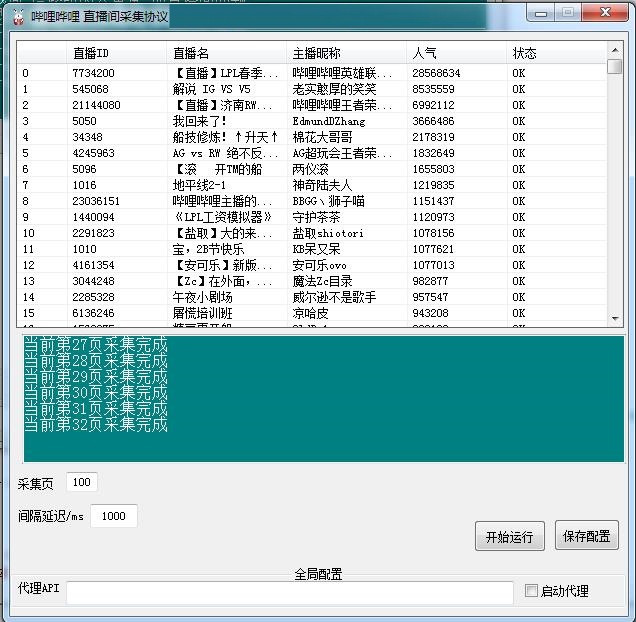The width and height of the screenshot is (636, 622).
Task: Enable the 启动代理 checkbox
Action: [x=532, y=591]
